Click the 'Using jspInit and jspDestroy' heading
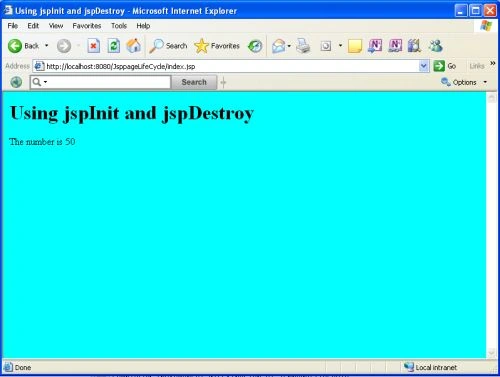The width and height of the screenshot is (500, 377). [132, 113]
